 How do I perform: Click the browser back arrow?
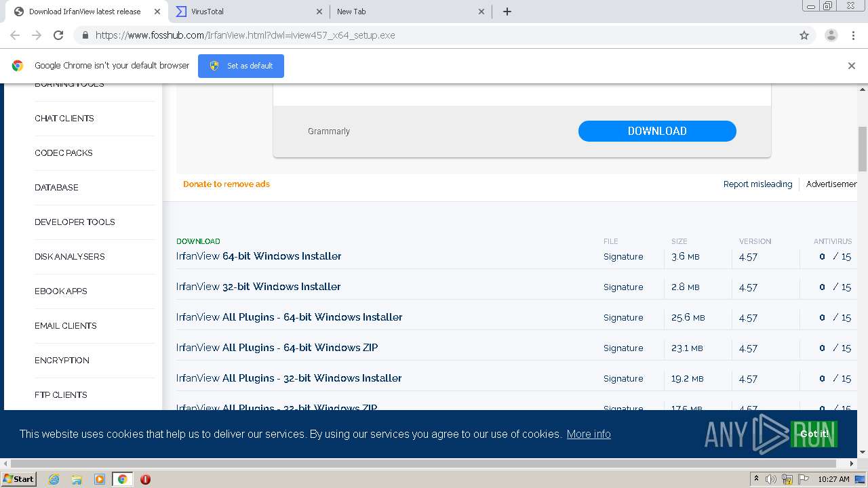pyautogui.click(x=15, y=35)
